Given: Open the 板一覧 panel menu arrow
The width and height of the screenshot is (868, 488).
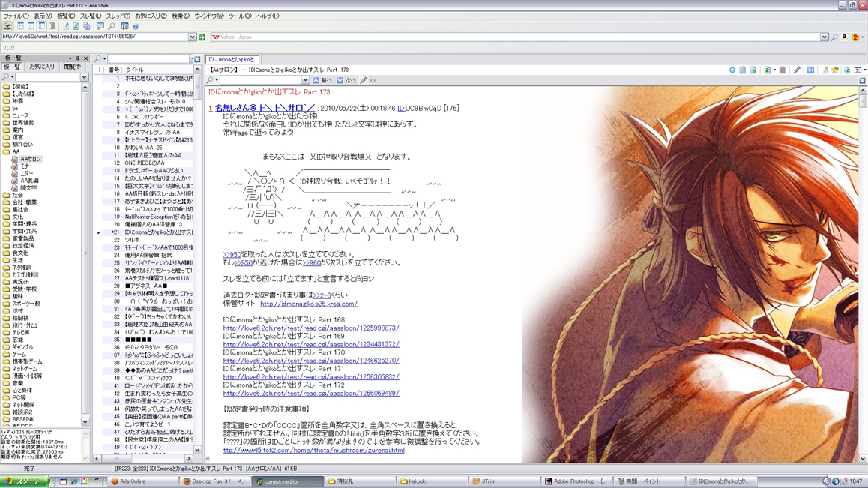Looking at the screenshot, I should click(x=70, y=58).
